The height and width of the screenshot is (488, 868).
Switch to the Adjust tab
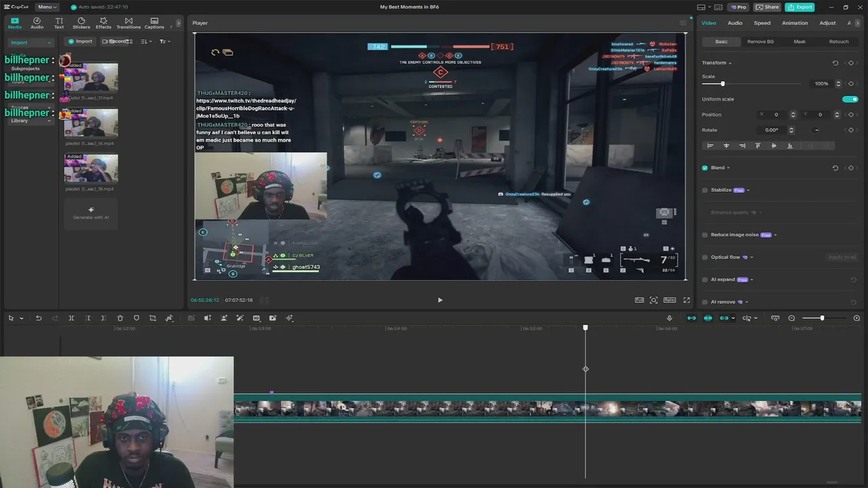[x=827, y=23]
